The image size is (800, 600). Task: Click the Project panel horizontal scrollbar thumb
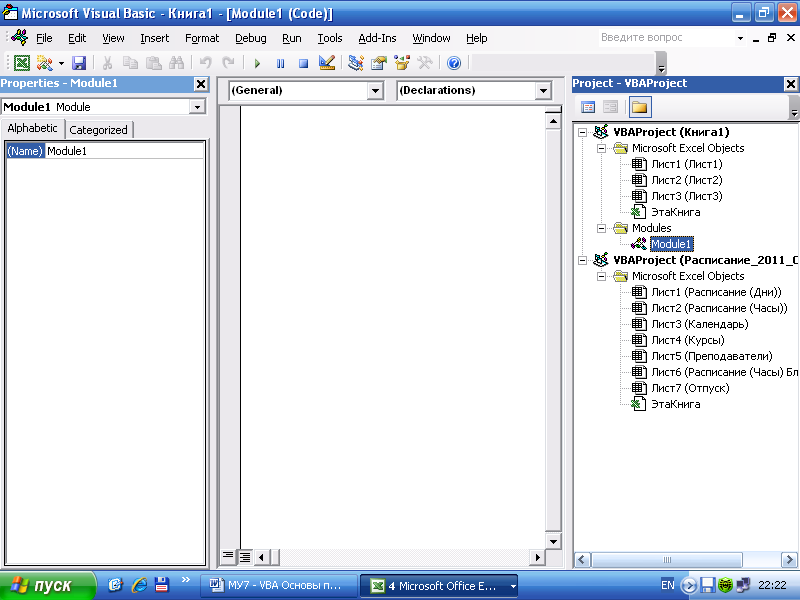(667, 560)
